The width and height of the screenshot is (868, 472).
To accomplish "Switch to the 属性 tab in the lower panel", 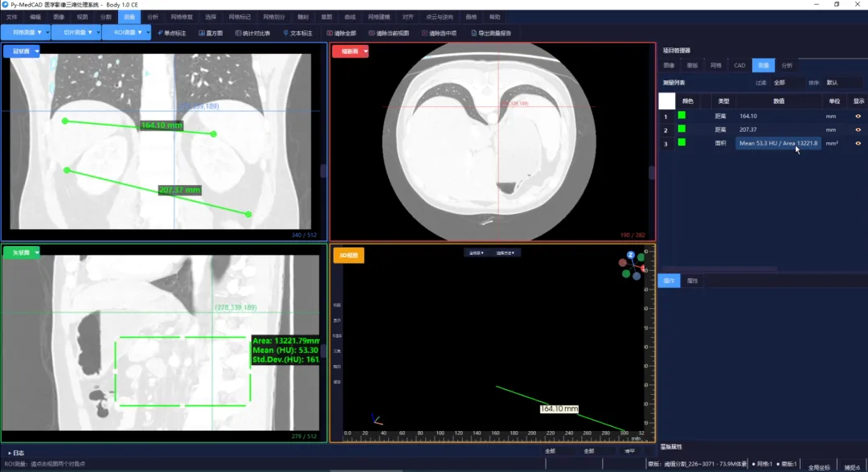I will click(x=692, y=281).
